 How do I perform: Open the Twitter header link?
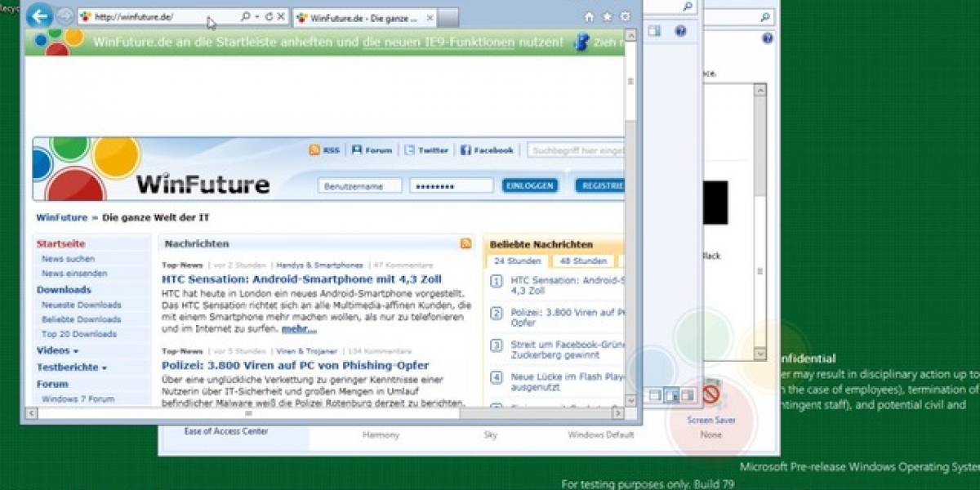click(x=425, y=150)
